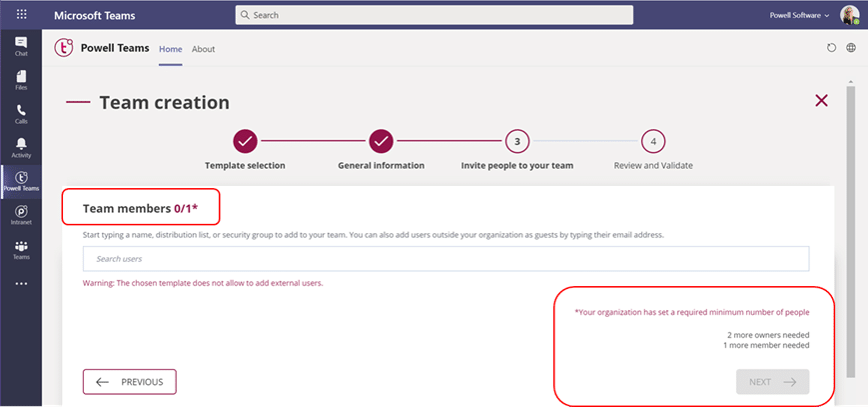Switch to the About tab

point(203,49)
